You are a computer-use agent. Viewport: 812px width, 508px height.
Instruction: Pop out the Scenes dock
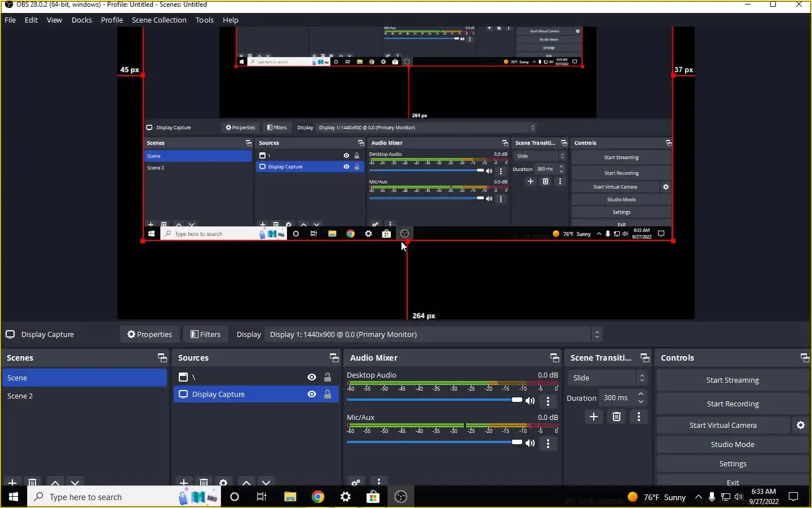pyautogui.click(x=162, y=358)
